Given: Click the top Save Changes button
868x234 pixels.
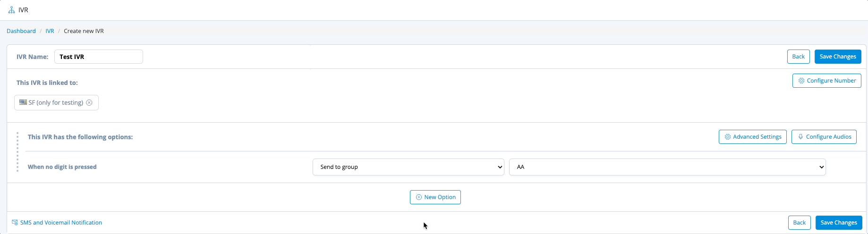Looking at the screenshot, I should point(837,57).
